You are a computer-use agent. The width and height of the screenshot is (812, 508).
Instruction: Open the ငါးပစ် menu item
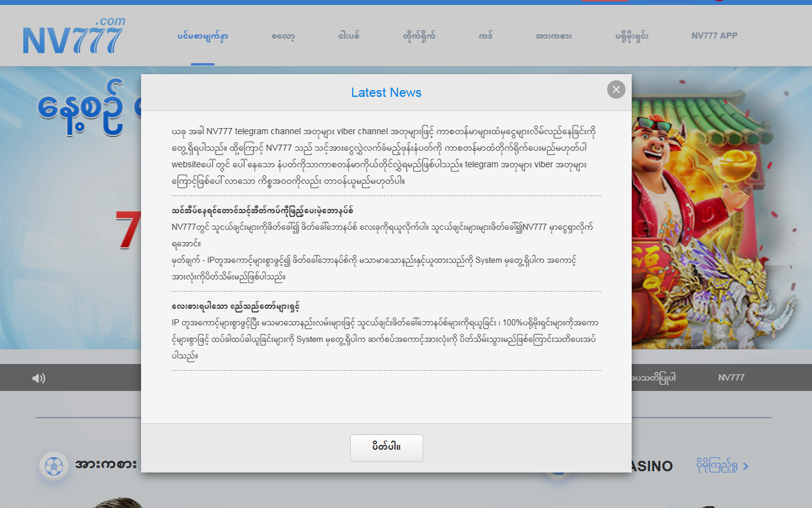(348, 36)
